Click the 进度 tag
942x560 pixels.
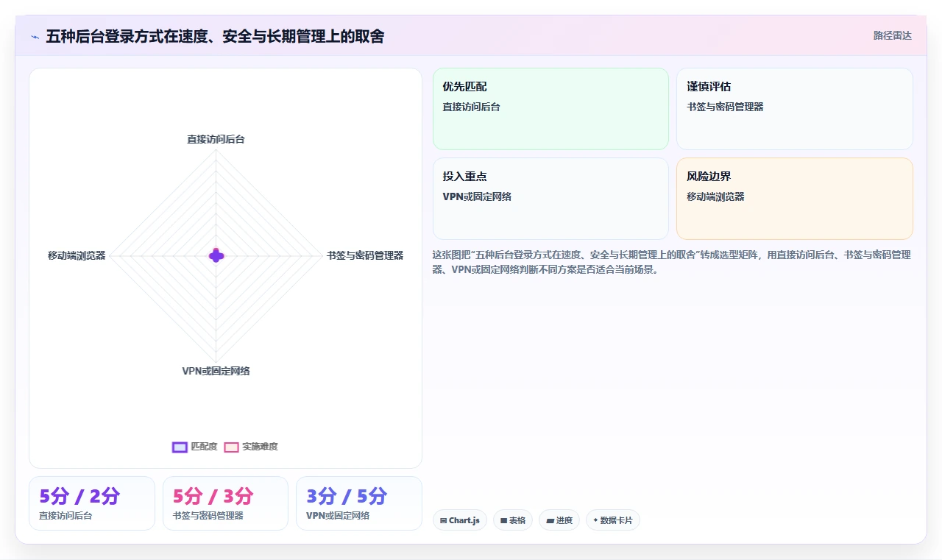[559, 520]
